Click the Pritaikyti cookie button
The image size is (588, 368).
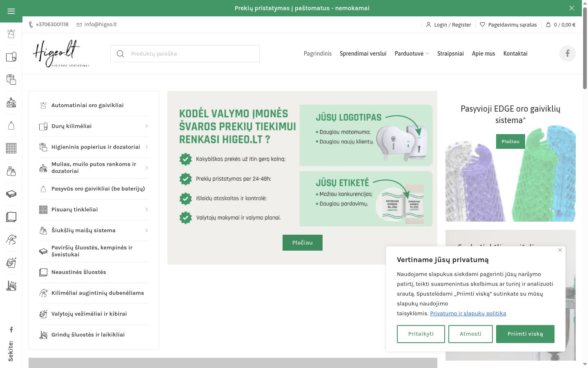(x=421, y=334)
